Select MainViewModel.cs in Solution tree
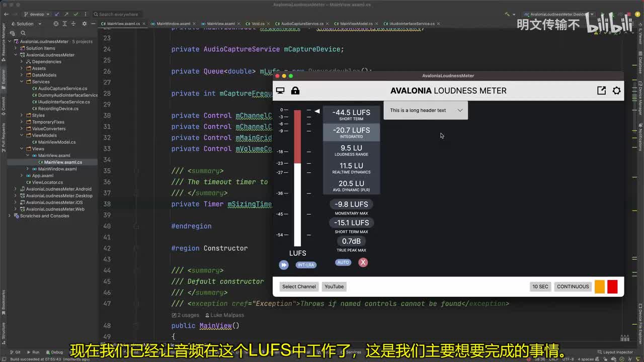 (53, 142)
